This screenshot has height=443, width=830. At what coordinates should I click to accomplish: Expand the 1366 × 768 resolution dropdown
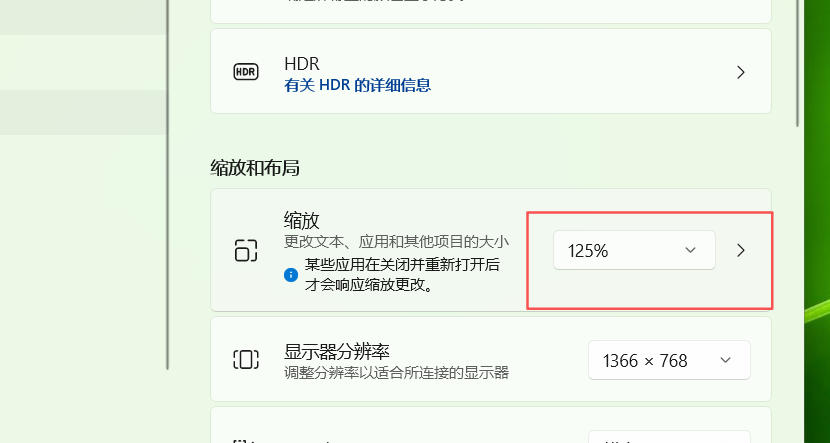click(x=669, y=360)
